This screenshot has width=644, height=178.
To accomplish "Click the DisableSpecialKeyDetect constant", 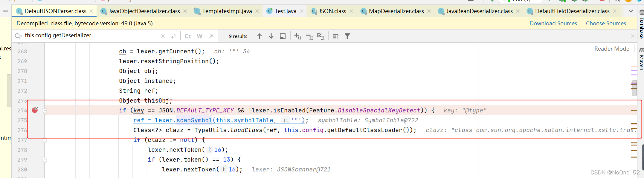I will point(379,110).
